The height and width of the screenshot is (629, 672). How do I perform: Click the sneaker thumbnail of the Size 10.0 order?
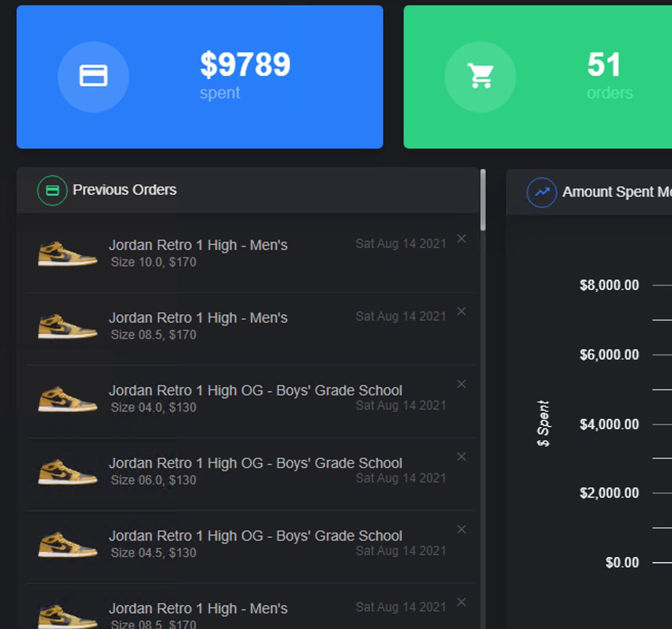67,254
